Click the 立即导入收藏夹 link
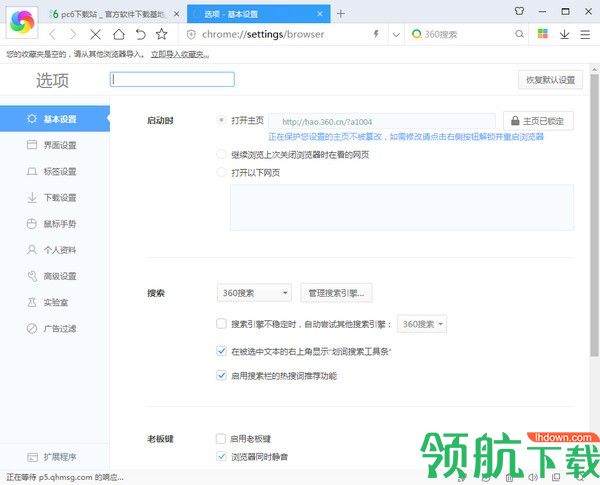 tap(180, 54)
